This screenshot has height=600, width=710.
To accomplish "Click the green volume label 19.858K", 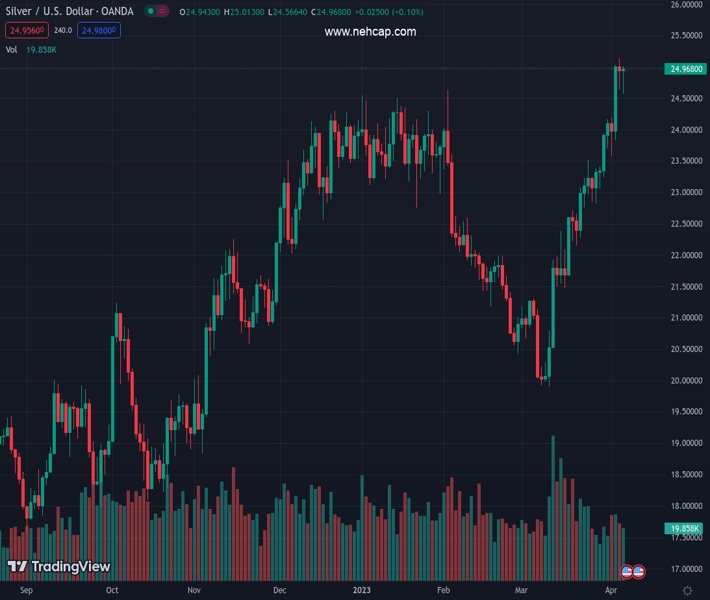I will pyautogui.click(x=685, y=528).
